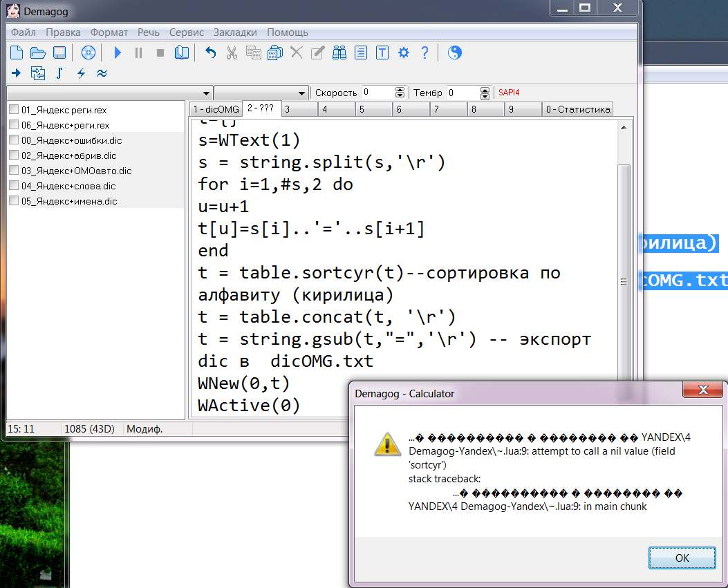
Task: Click the yin-yang icon in the toolbar
Action: click(x=454, y=53)
